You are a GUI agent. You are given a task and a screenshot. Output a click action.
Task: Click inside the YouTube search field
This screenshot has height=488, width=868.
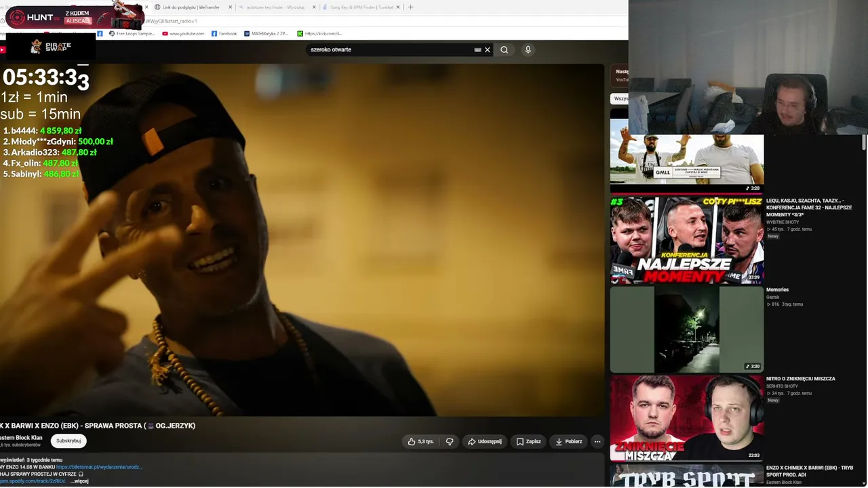[x=390, y=49]
